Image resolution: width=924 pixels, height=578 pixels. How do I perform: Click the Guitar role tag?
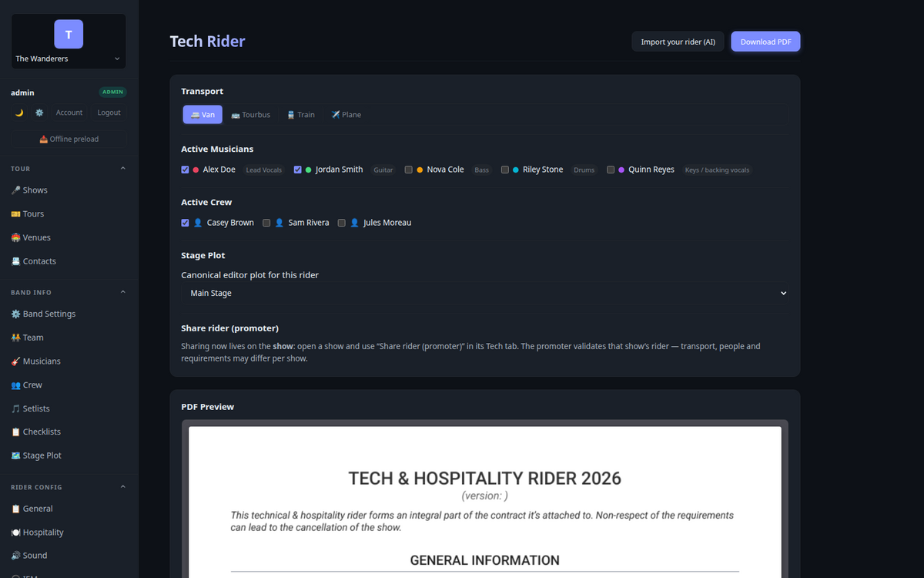(x=383, y=170)
